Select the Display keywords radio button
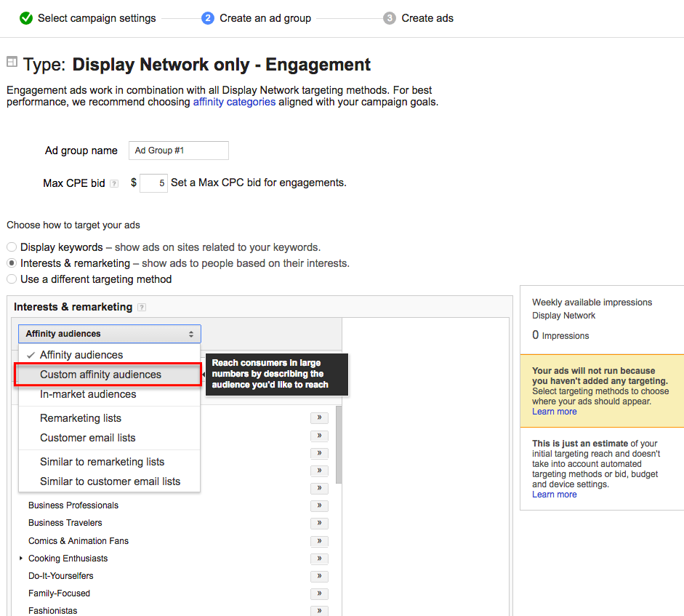The width and height of the screenshot is (684, 616). tap(12, 247)
